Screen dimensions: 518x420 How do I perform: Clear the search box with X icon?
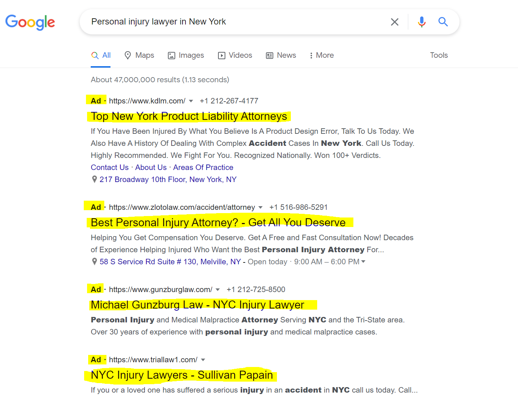pos(395,22)
